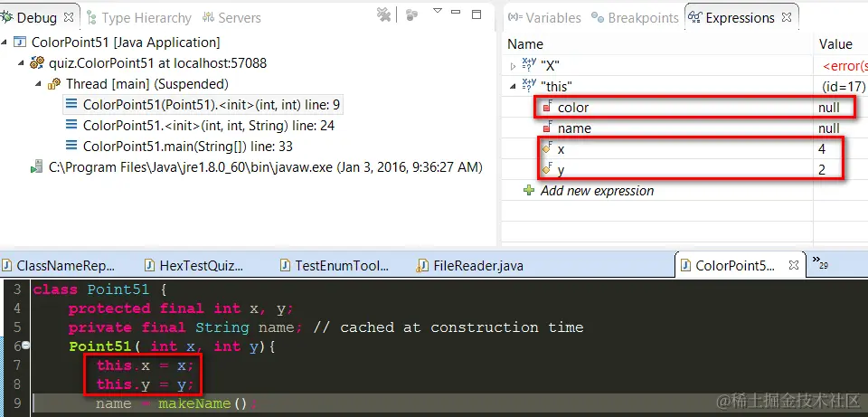Click the Servers tab icon
Screen dimensions: 868x417
[208, 17]
